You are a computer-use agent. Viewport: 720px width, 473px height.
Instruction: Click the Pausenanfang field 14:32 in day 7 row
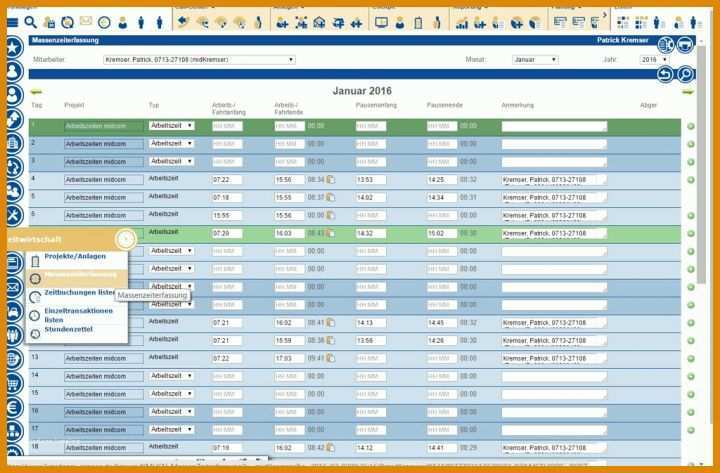coord(371,233)
